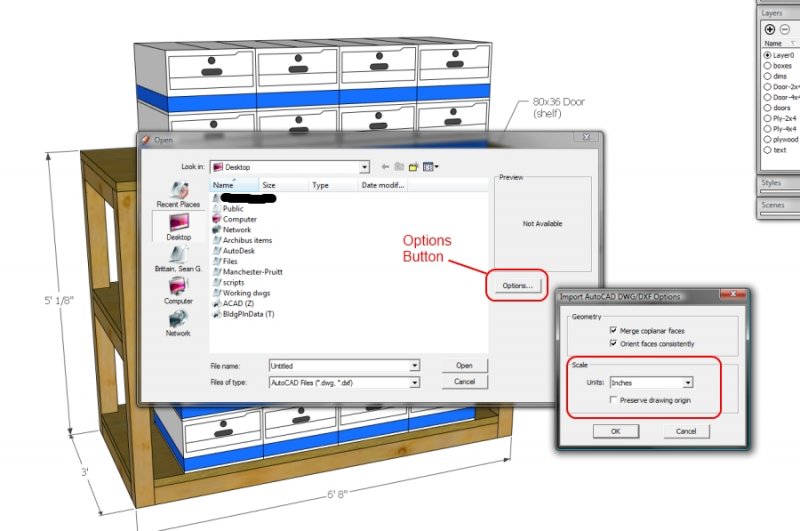
Task: Click Cancel in Import AutoCAD Options dialog
Action: click(686, 431)
